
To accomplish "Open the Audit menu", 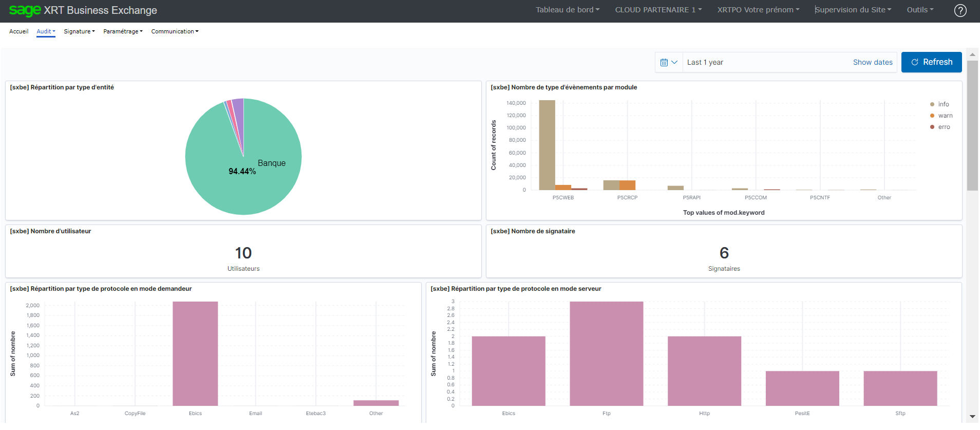I will pos(46,31).
